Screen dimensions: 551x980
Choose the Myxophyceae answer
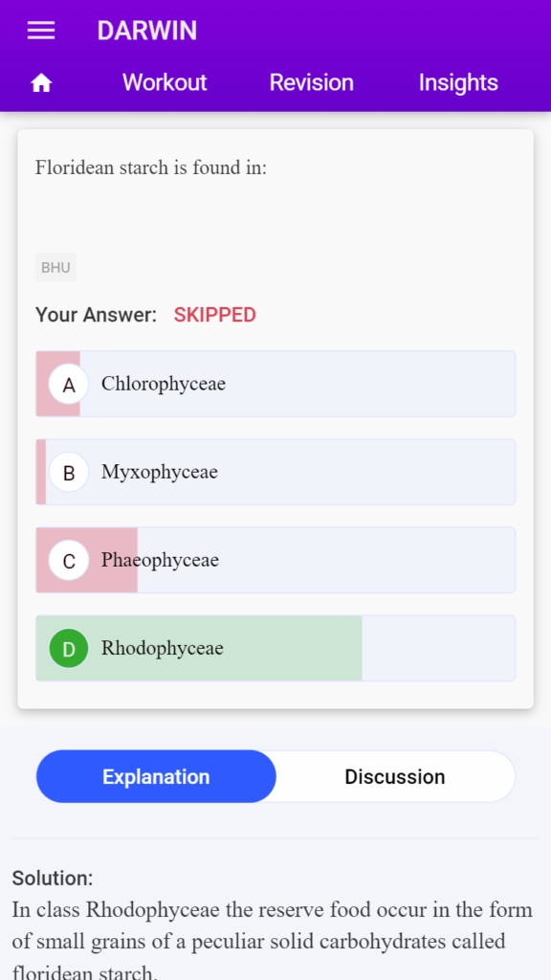[x=275, y=472]
